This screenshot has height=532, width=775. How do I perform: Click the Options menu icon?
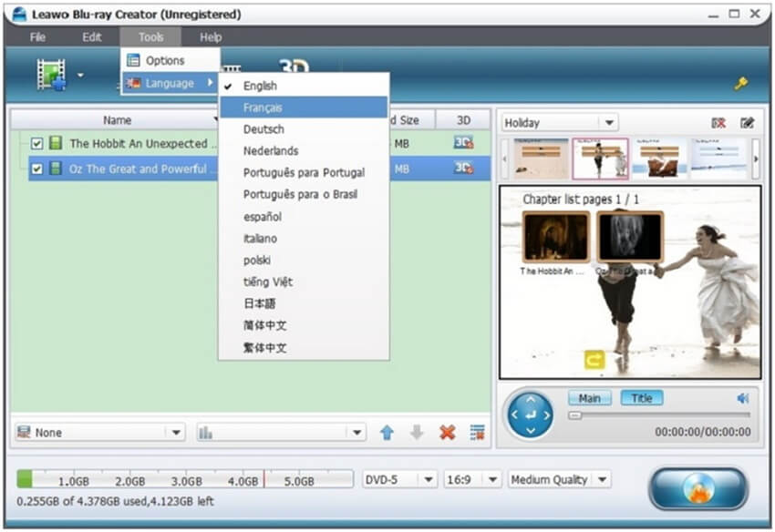(x=133, y=60)
